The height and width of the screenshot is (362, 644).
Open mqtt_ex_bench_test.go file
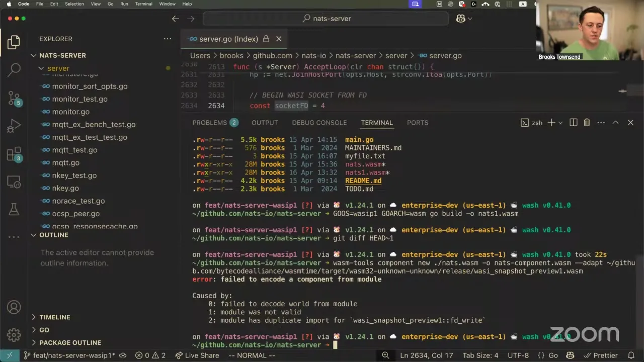pyautogui.click(x=94, y=125)
